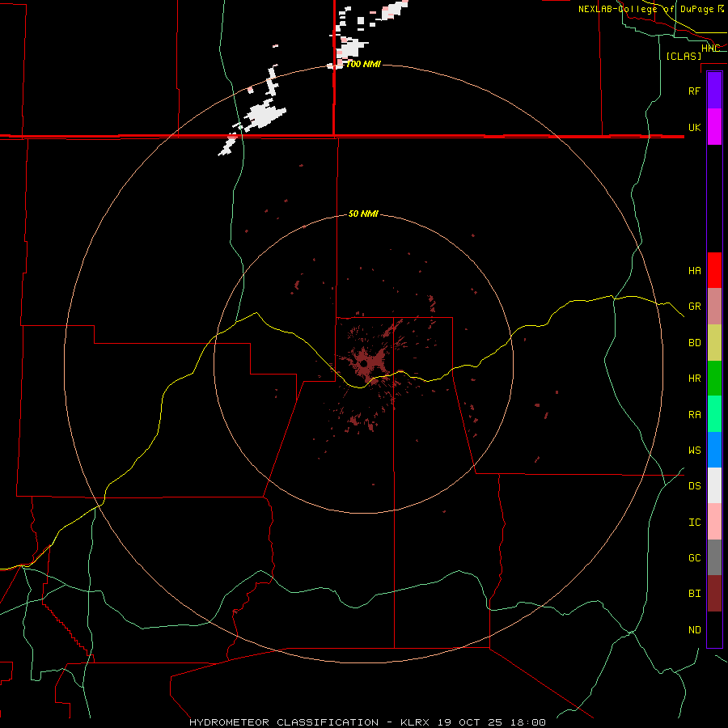The image size is (728, 728).
Task: Click the HA legend label text
Action: [694, 270]
